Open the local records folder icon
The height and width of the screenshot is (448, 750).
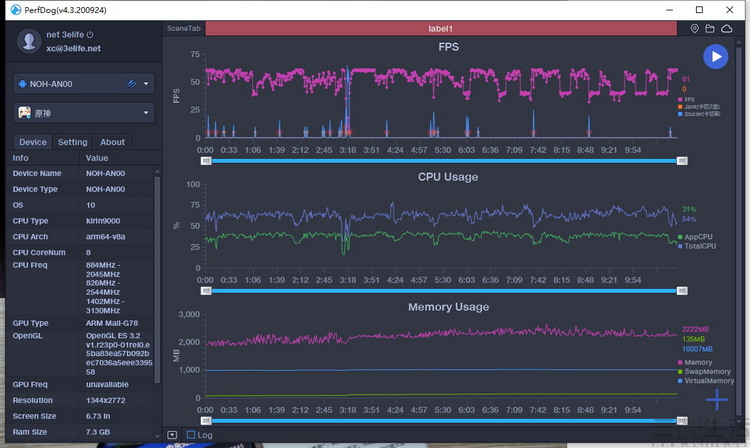710,29
